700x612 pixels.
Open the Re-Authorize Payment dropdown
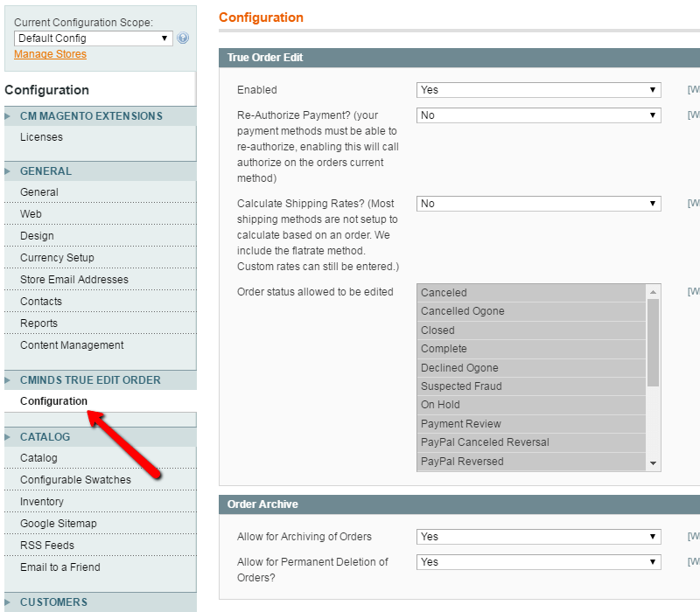pyautogui.click(x=538, y=115)
